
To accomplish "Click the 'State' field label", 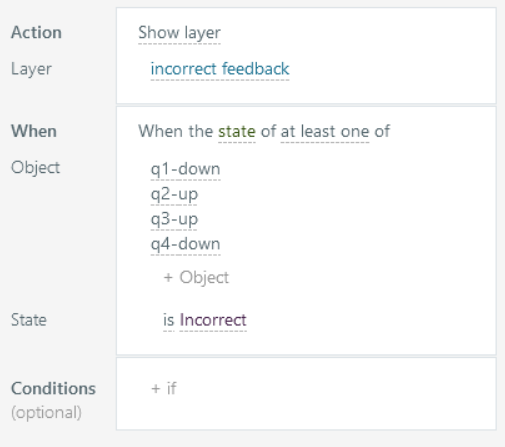I will (x=29, y=320).
